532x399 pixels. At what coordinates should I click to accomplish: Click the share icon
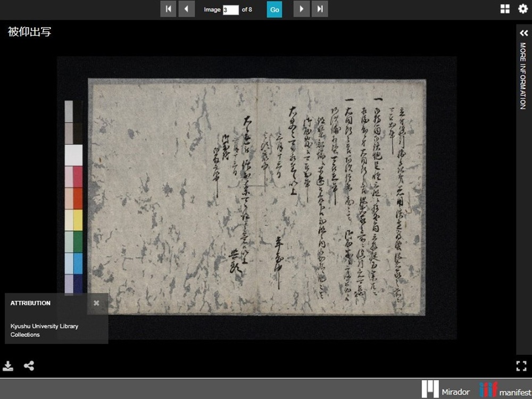tap(29, 366)
